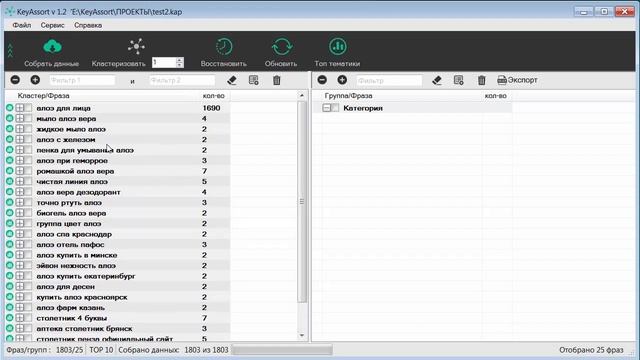Image resolution: width=640 pixels, height=360 pixels.
Task: Click green circle for жидкое мыло алоэ
Action: pos(10,129)
